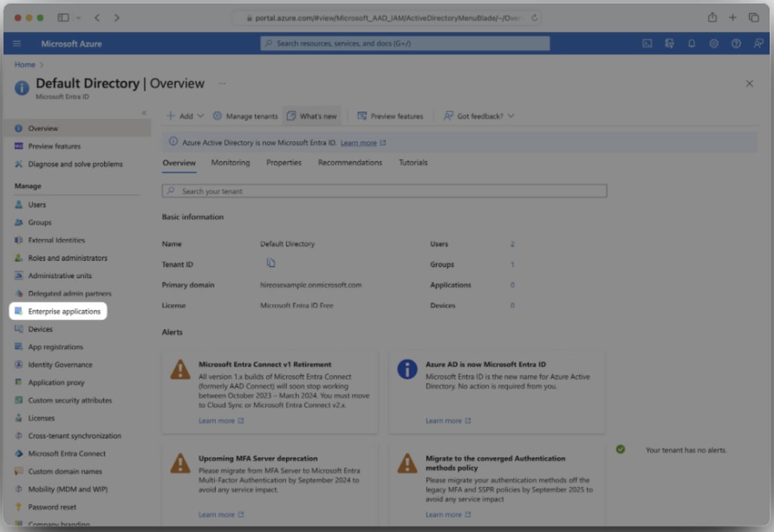Open a new Safari tab with plus
The image size is (774, 532).
point(732,18)
